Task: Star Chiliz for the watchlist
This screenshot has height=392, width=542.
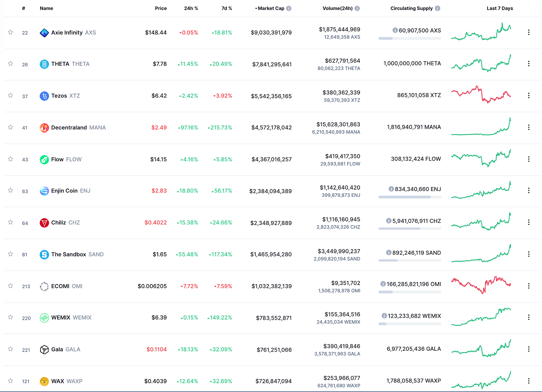Action: 11,222
